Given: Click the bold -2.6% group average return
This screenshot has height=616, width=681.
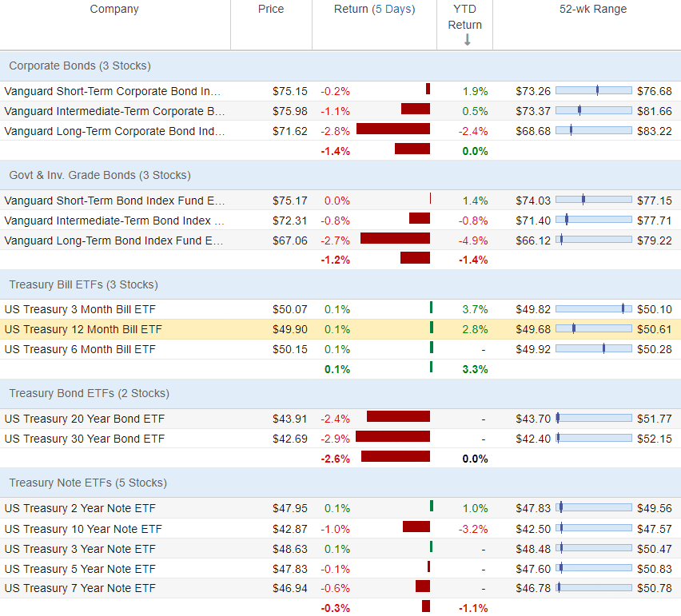Looking at the screenshot, I should 335,459.
